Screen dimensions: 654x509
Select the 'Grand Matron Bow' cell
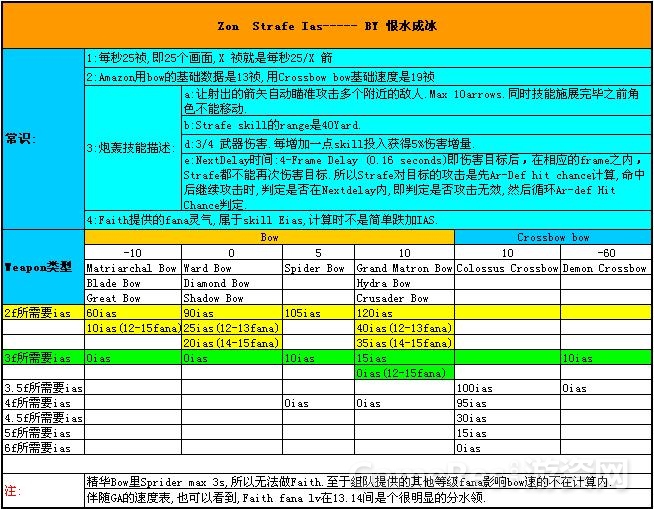pos(404,268)
